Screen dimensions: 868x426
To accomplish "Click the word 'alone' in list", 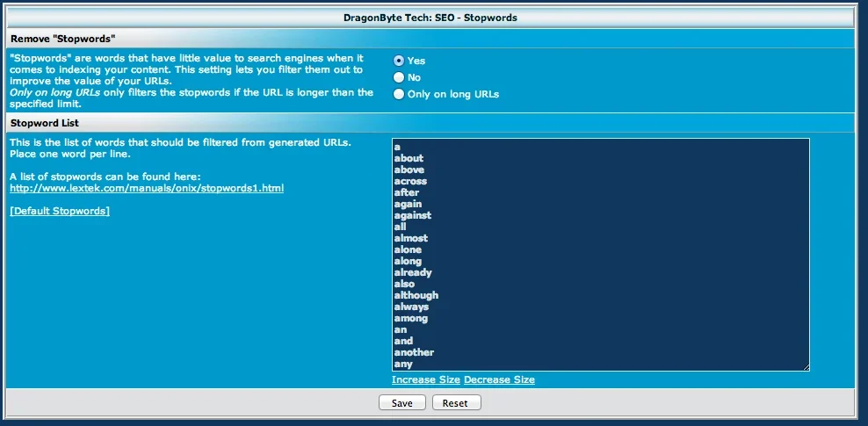I will point(408,249).
